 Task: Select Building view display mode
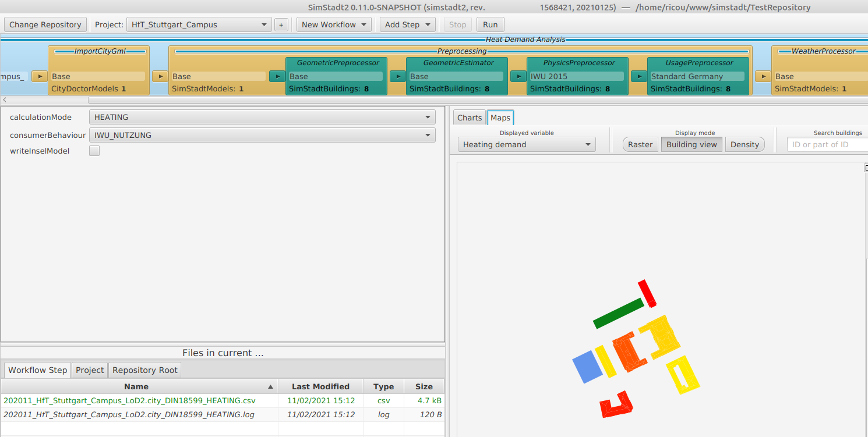coord(691,144)
